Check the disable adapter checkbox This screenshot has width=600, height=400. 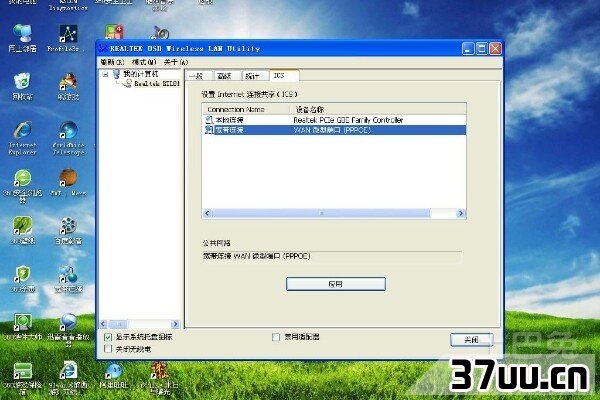(x=276, y=337)
